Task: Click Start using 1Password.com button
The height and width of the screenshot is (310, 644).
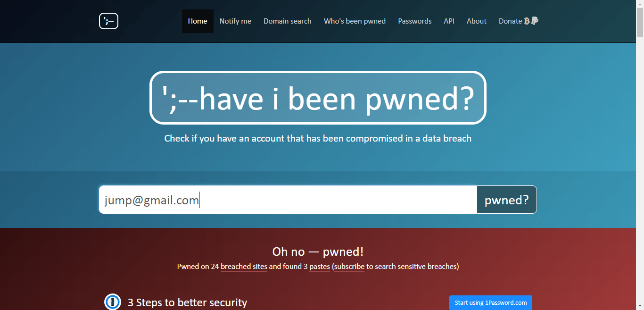Action: (x=490, y=302)
